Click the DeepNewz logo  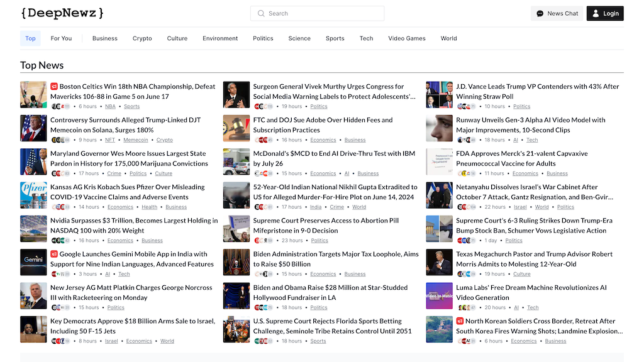pyautogui.click(x=62, y=13)
